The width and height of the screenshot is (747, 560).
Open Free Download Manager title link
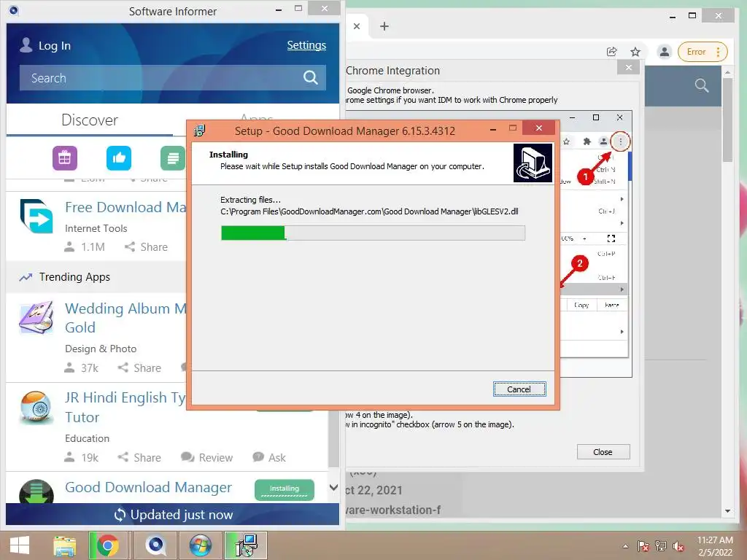125,207
